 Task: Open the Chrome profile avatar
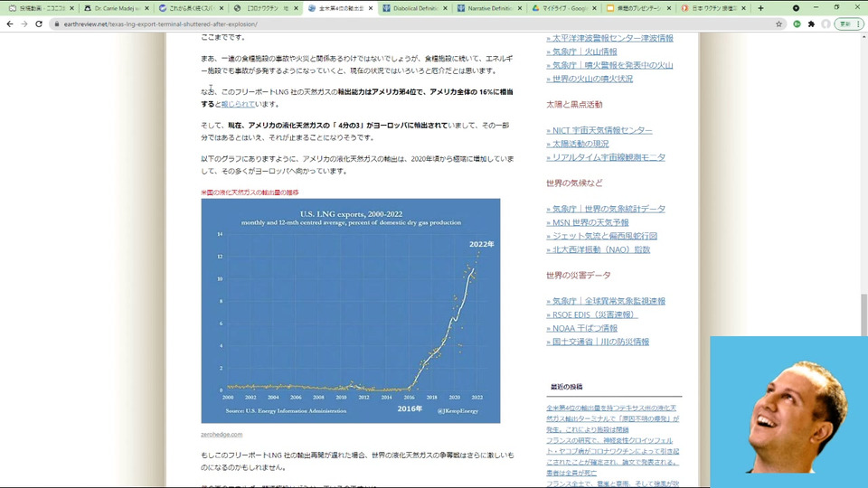coord(826,23)
